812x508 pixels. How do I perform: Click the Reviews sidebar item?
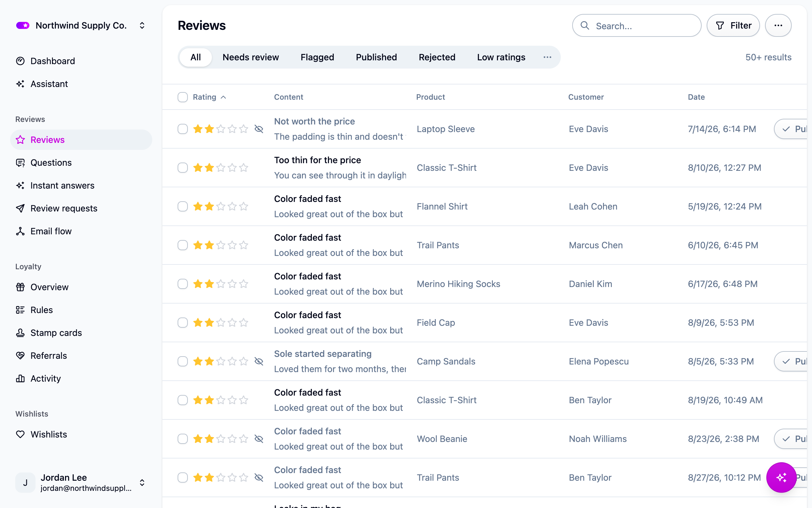coord(81,140)
